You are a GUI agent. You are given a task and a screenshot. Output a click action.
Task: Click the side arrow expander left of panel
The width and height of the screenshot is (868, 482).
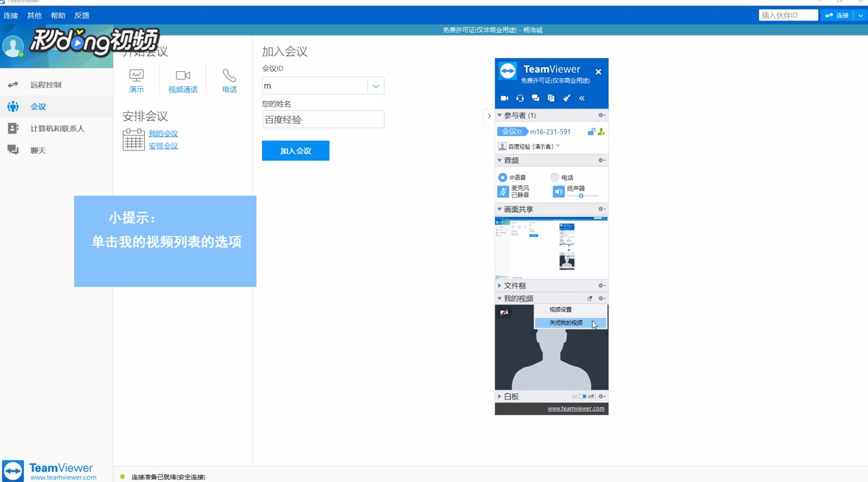[x=488, y=116]
